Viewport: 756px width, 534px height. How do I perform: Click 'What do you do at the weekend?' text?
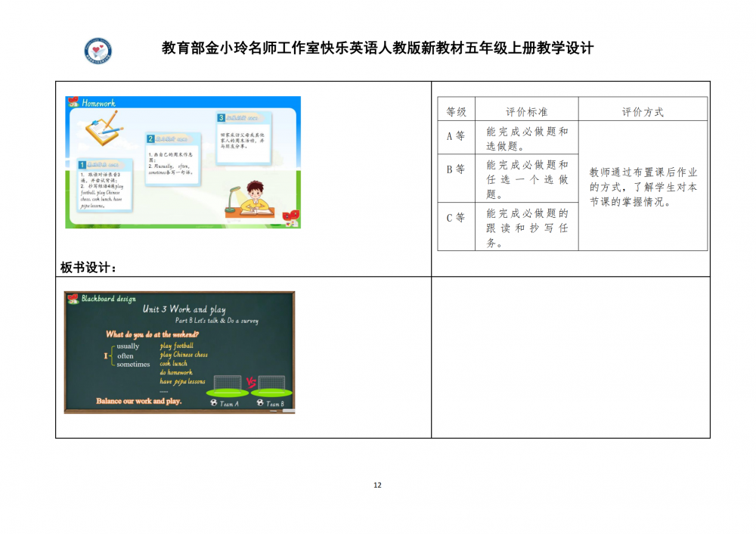(153, 334)
